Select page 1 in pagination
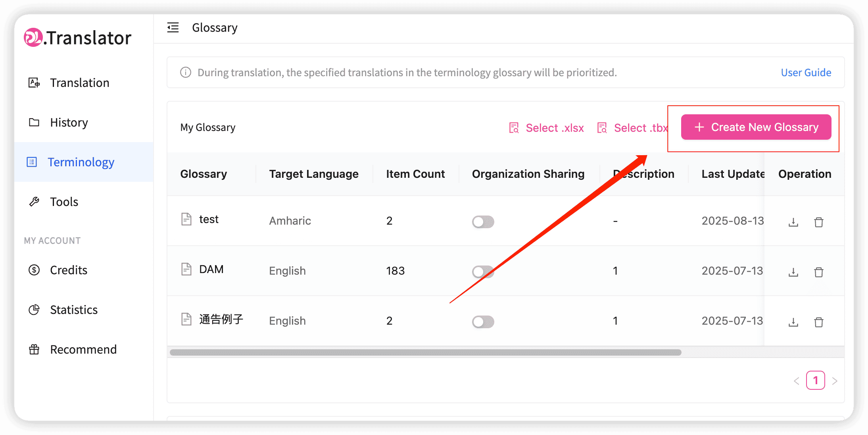Screen dimensions: 868x435 816,380
